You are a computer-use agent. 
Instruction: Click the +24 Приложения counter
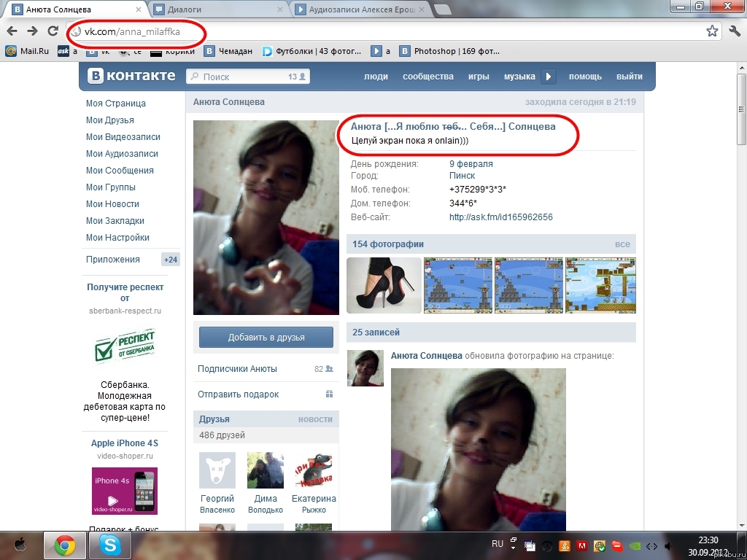(171, 260)
